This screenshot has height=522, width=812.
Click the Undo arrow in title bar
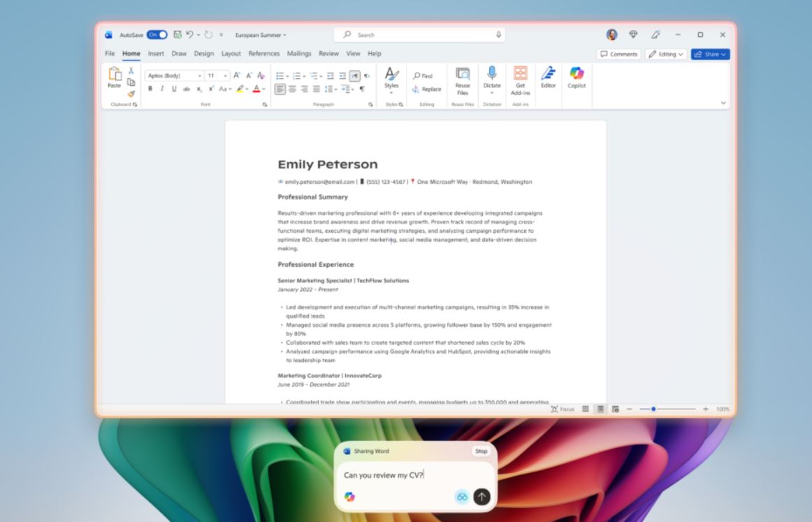189,35
